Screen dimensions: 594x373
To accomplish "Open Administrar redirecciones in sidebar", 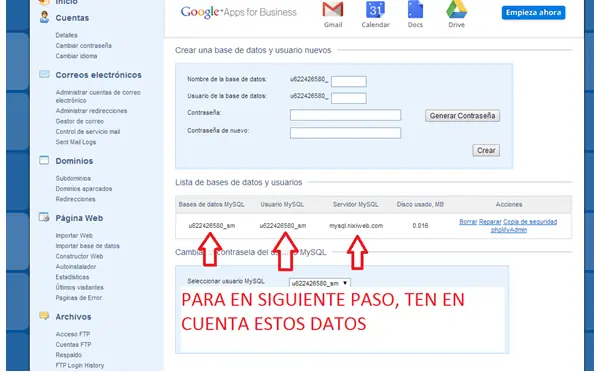I will 91,111.
